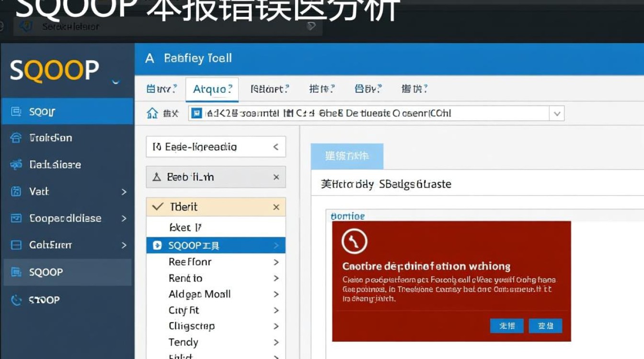Click the icon beside GolrSuerr
This screenshot has width=644, height=359.
(16, 245)
